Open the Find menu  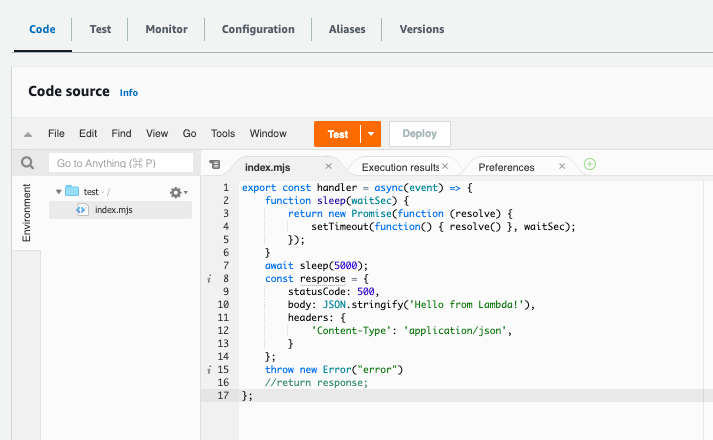121,134
